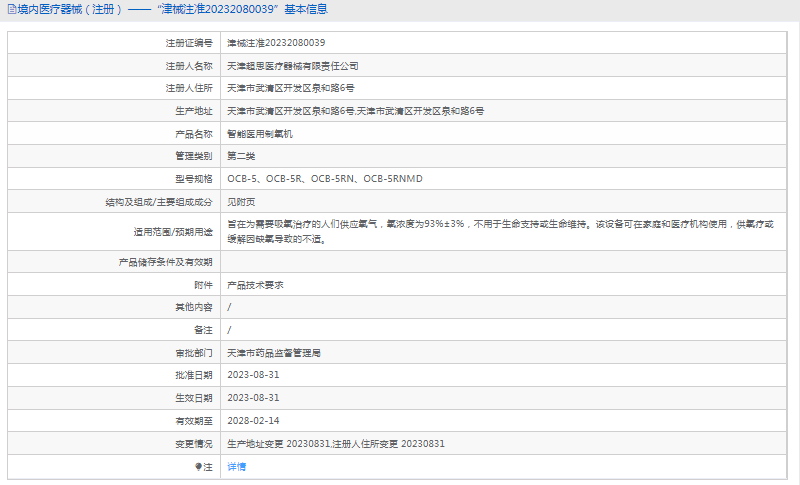Select the page title 境内医疗器械（注册）
This screenshot has height=485, width=800.
69,9
